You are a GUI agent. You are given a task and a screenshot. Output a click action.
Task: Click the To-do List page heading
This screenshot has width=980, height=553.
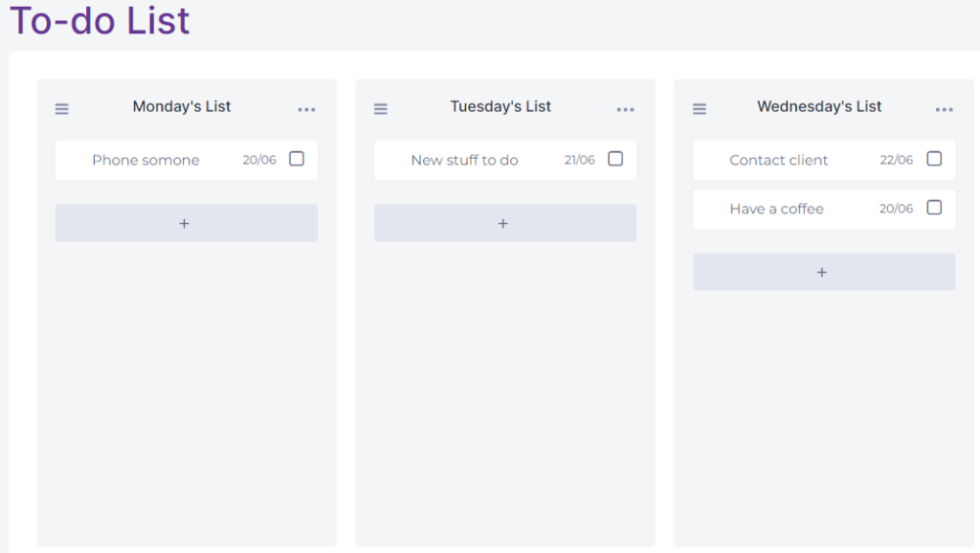tap(98, 21)
